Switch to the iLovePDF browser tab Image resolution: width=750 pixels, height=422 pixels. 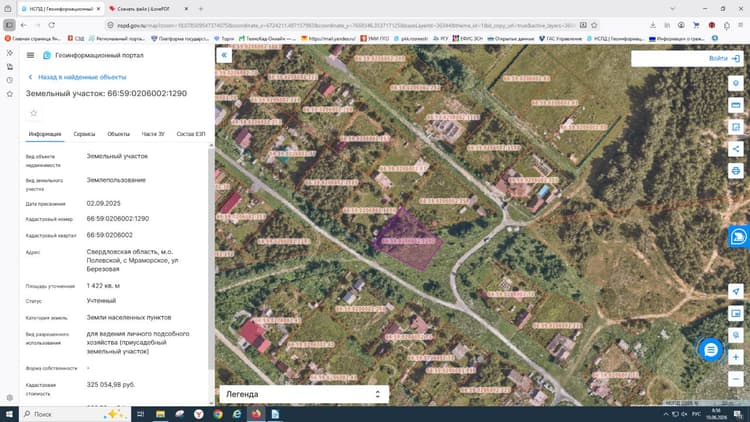148,9
